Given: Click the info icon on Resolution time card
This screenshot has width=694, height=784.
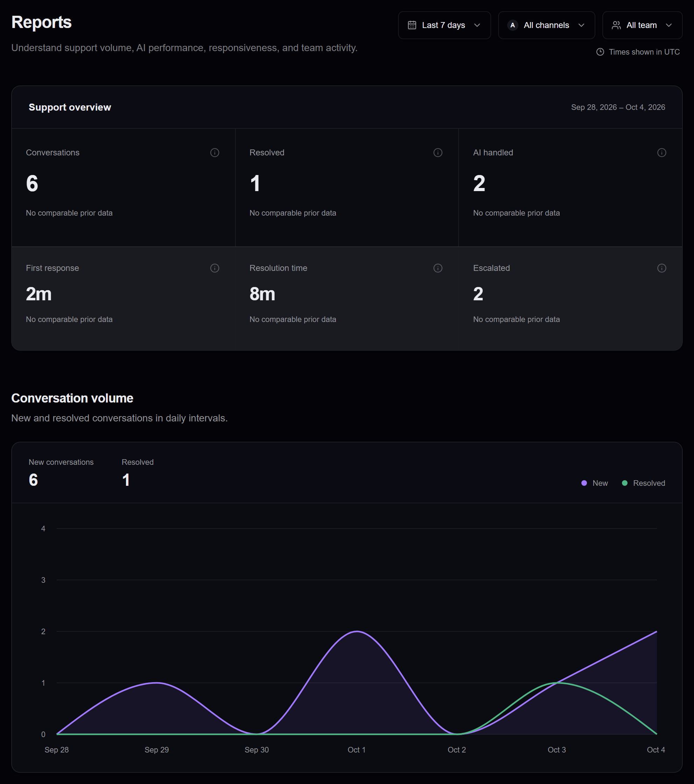Looking at the screenshot, I should click(438, 268).
